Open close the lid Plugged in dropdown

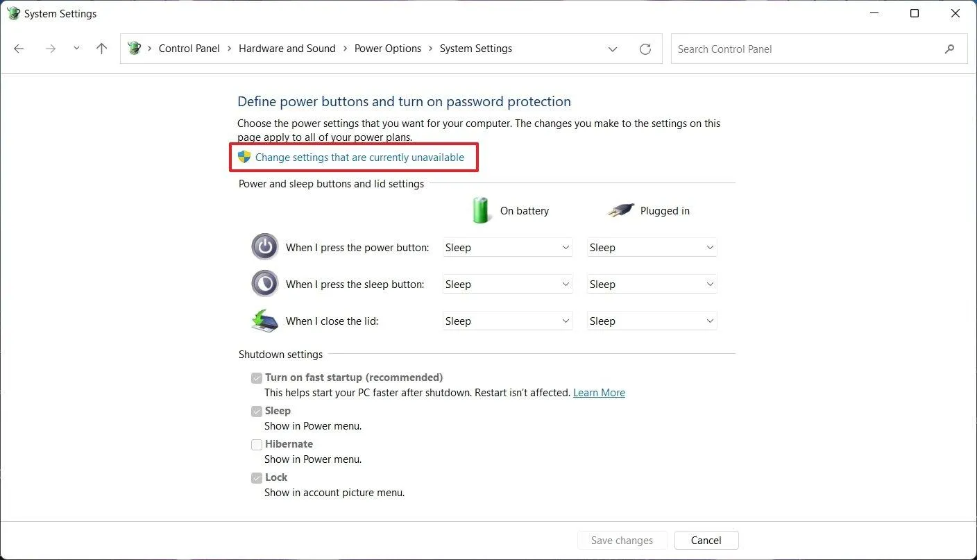[x=652, y=321]
